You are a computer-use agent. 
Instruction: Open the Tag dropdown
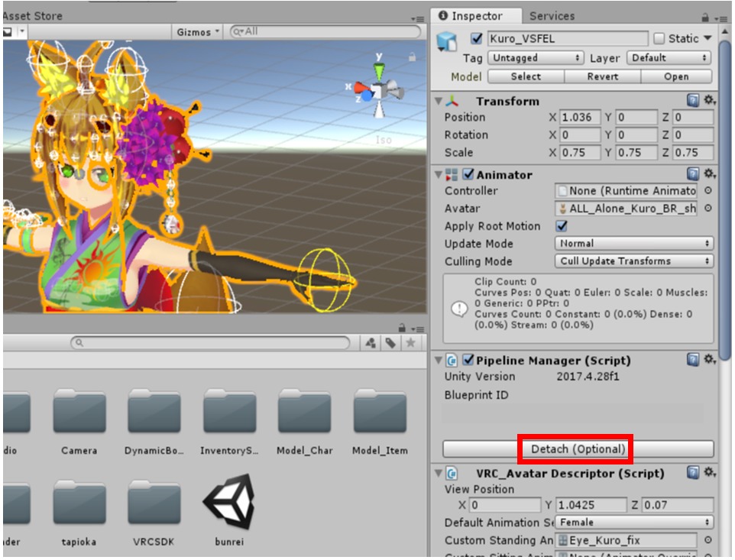(535, 58)
